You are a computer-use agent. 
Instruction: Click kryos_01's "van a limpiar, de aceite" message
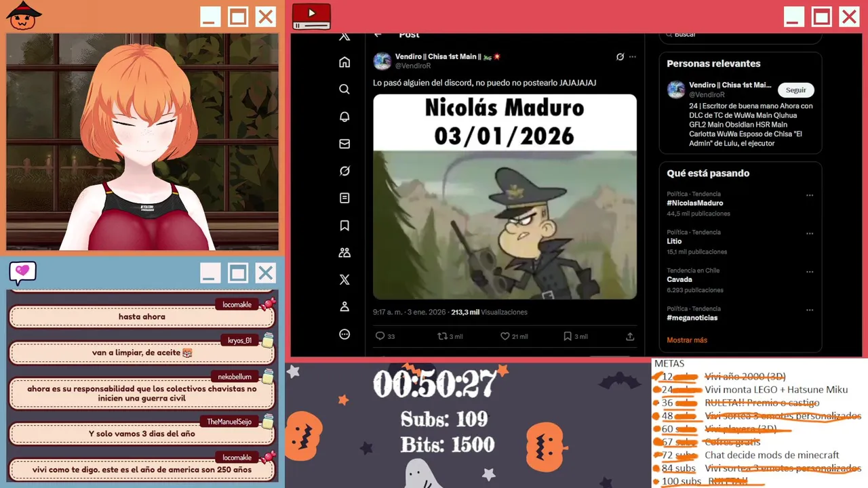(x=142, y=352)
